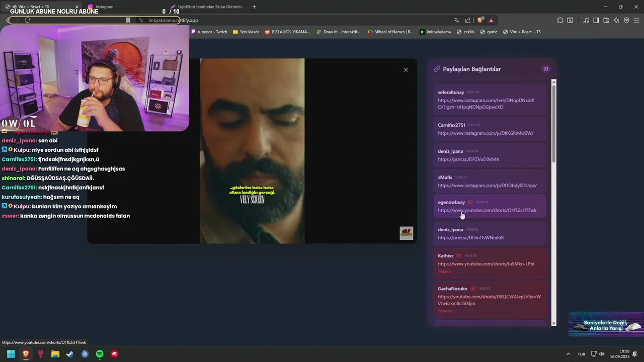Toggle the browser sidebar panel icon
The width and height of the screenshot is (644, 362).
pos(596,20)
